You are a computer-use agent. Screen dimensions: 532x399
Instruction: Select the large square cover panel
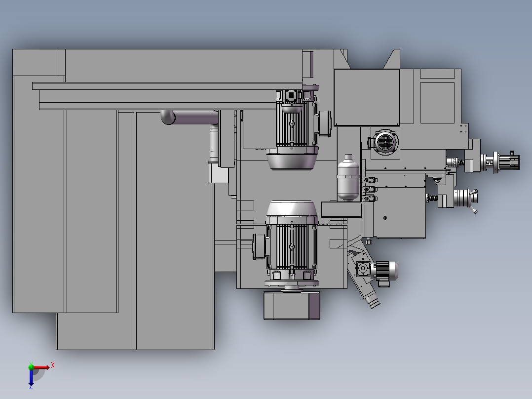366,97
